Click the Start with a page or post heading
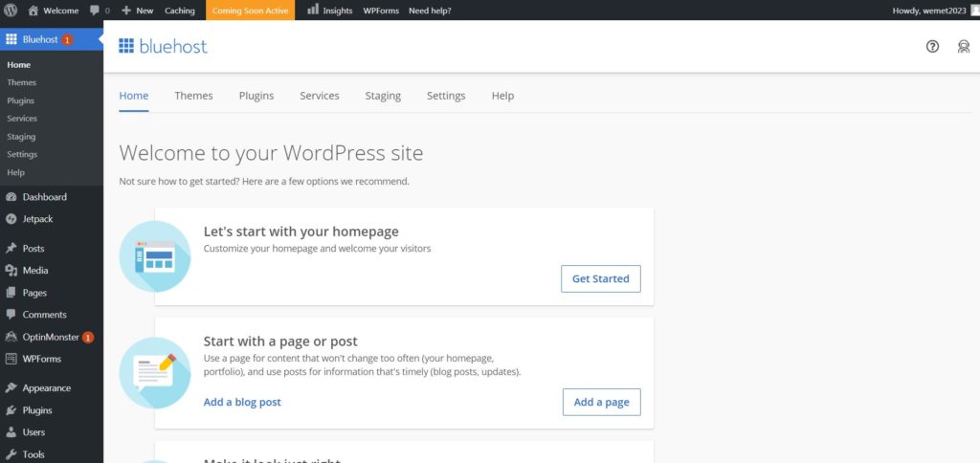This screenshot has height=463, width=980. click(280, 342)
